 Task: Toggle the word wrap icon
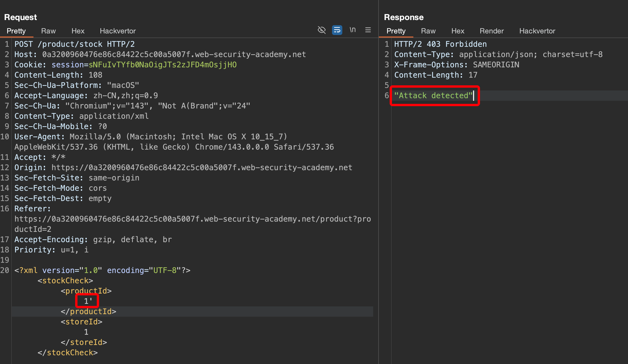337,30
